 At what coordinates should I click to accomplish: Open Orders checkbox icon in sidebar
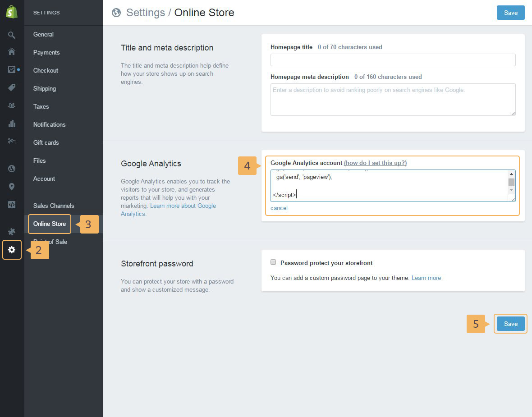(x=12, y=69)
